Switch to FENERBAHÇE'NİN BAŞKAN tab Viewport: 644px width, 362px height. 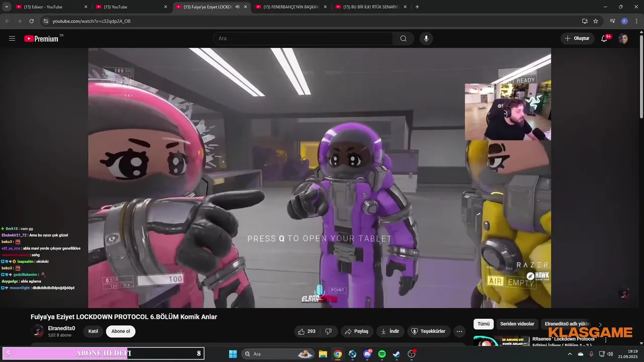pos(291,7)
